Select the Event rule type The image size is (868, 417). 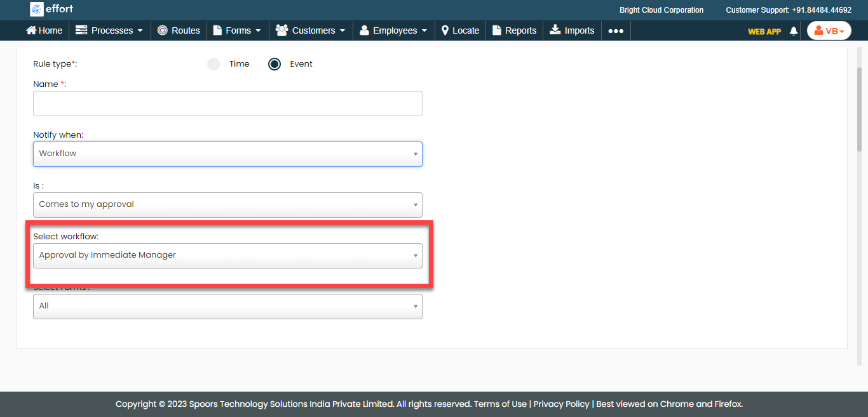[275, 64]
